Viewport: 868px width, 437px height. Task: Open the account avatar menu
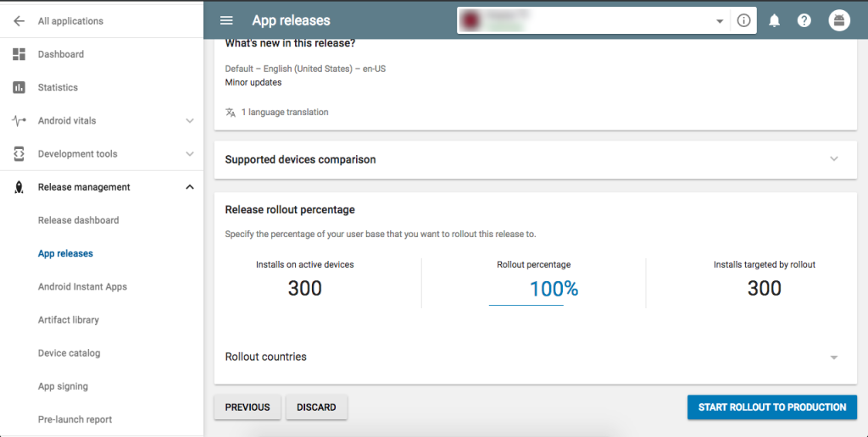[x=838, y=21]
